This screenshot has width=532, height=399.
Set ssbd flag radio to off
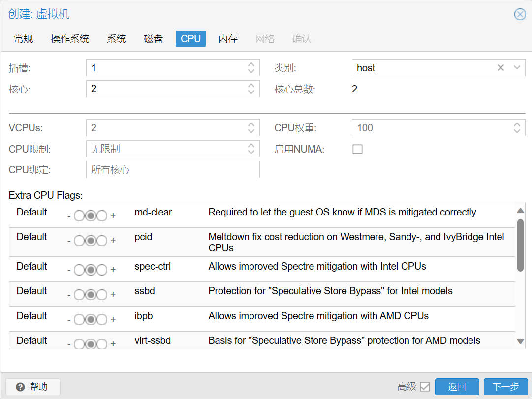coord(79,295)
